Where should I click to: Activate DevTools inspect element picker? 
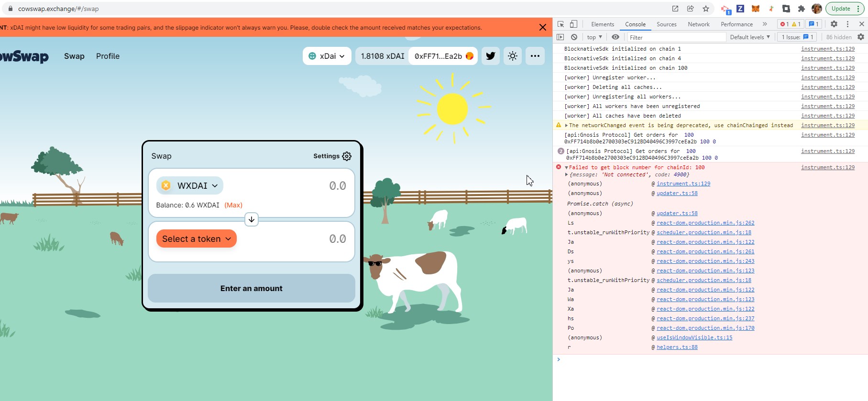point(561,24)
